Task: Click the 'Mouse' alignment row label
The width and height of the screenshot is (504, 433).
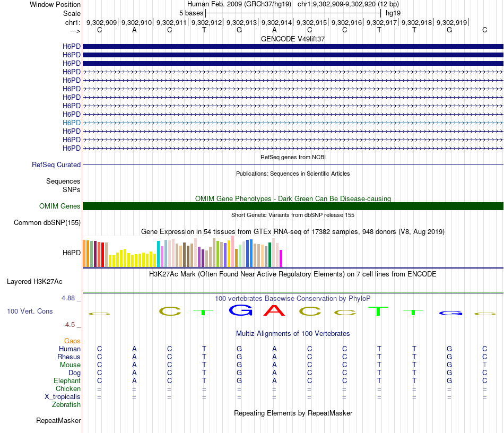Action: (x=70, y=365)
